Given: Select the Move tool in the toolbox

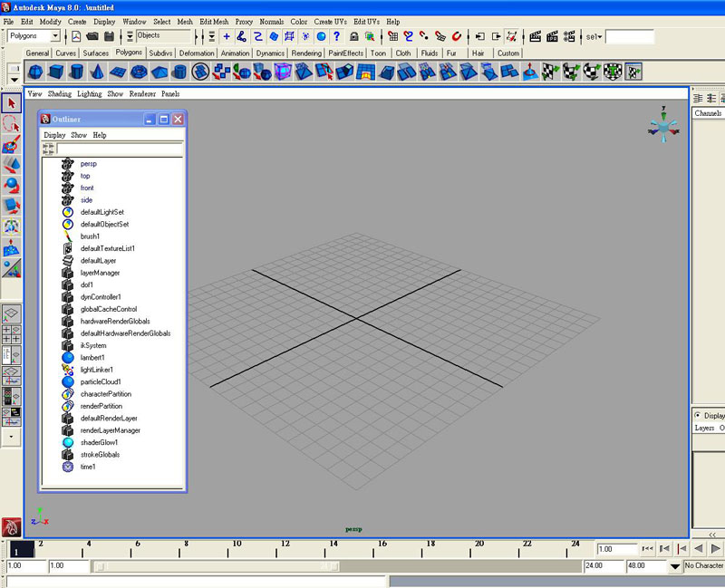Looking at the screenshot, I should pos(12,165).
